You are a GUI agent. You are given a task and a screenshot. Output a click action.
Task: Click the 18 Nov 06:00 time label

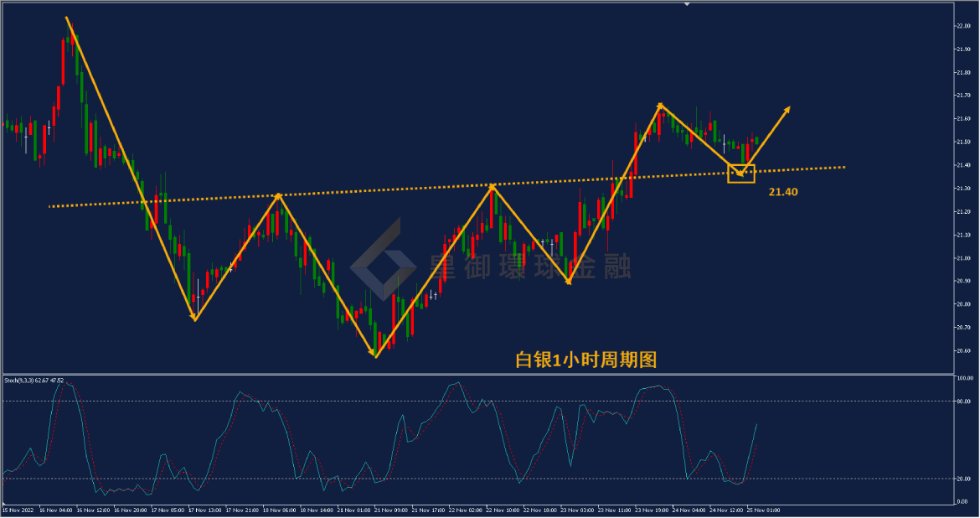coord(279,510)
